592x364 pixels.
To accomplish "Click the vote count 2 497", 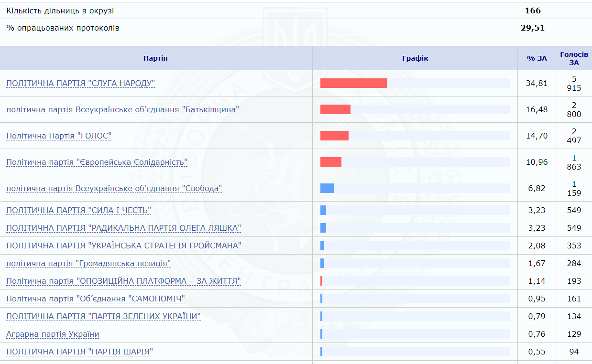I will pos(574,136).
